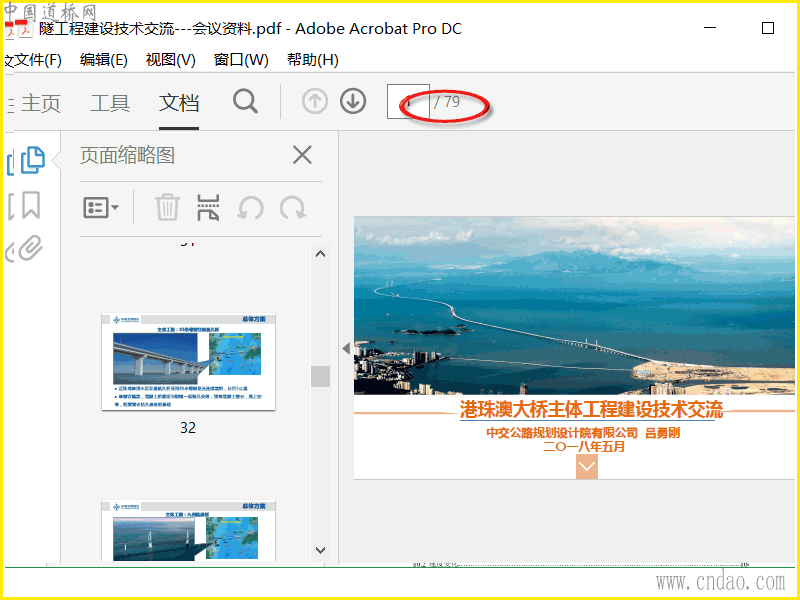Expand the orange chevron on slide
Screen dimensions: 800x600
tap(587, 466)
